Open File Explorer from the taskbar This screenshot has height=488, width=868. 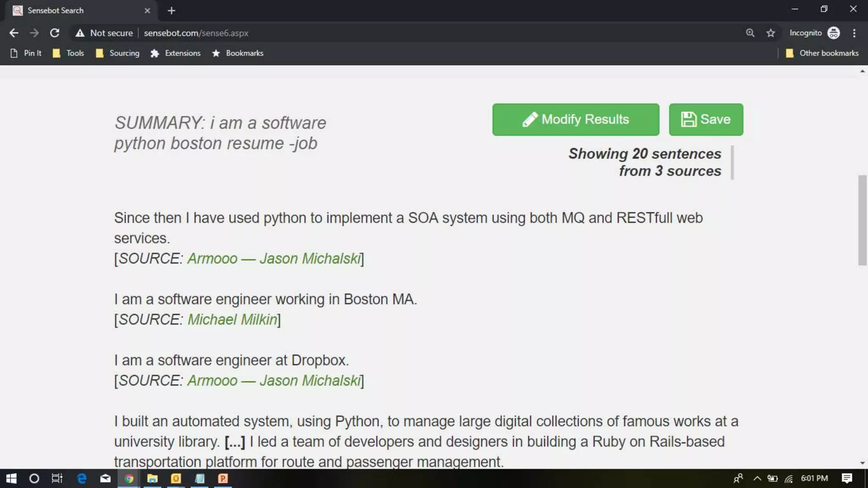tap(152, 479)
